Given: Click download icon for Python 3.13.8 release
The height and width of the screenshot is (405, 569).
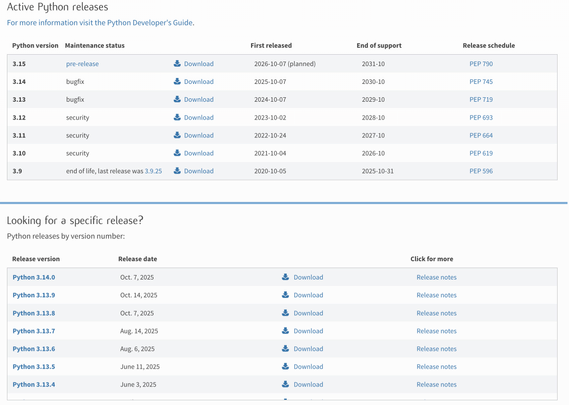Looking at the screenshot, I should tap(286, 313).
